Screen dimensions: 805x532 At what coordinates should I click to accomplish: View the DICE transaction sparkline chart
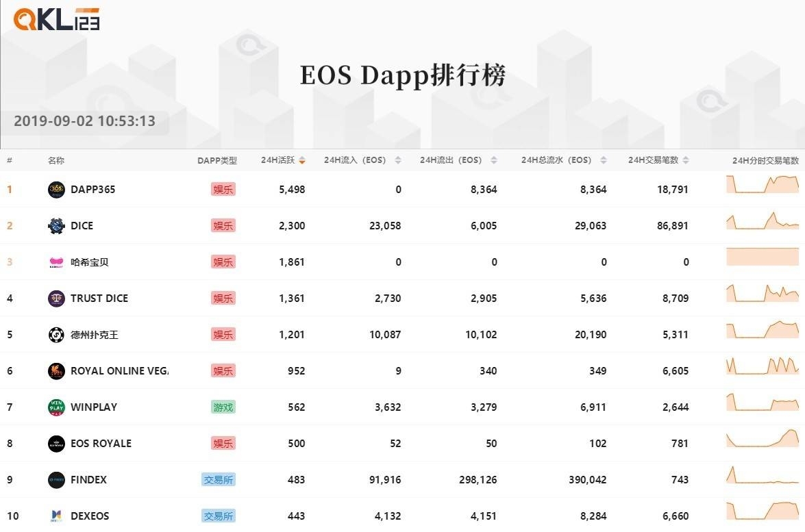click(x=763, y=220)
